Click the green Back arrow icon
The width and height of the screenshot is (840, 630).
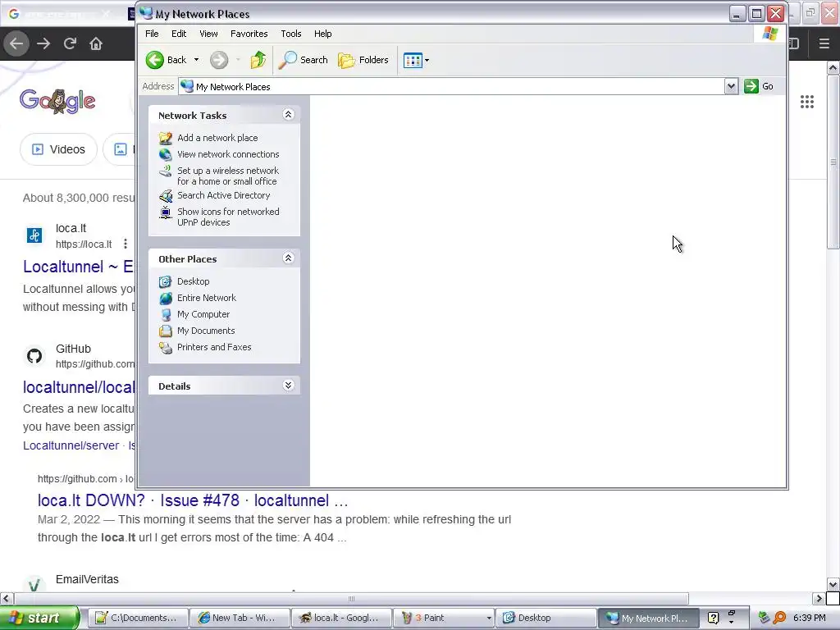coord(155,60)
